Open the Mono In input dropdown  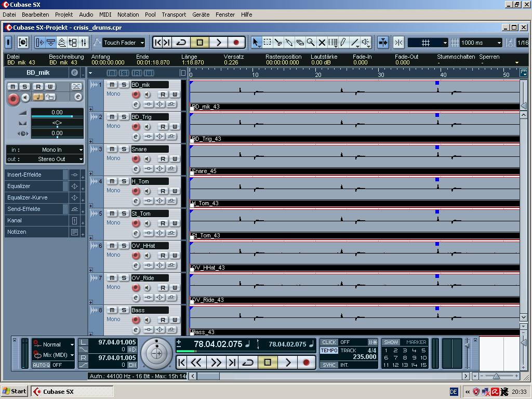pyautogui.click(x=45, y=150)
